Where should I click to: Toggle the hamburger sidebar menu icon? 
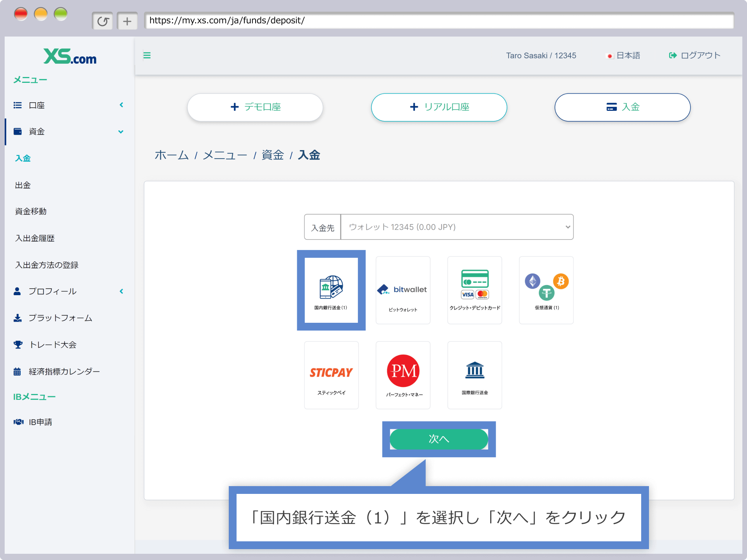point(147,55)
